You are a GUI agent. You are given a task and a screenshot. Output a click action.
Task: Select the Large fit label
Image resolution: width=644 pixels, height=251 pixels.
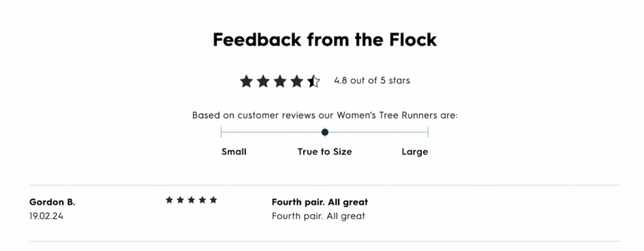pos(415,152)
